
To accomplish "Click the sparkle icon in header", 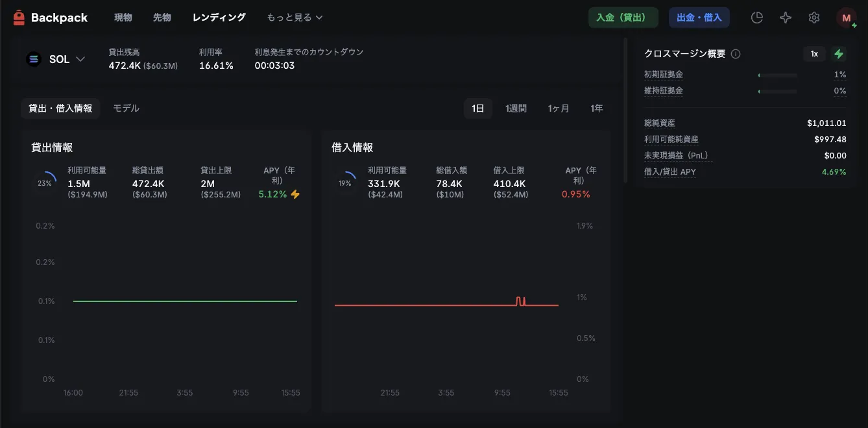I will click(x=785, y=18).
